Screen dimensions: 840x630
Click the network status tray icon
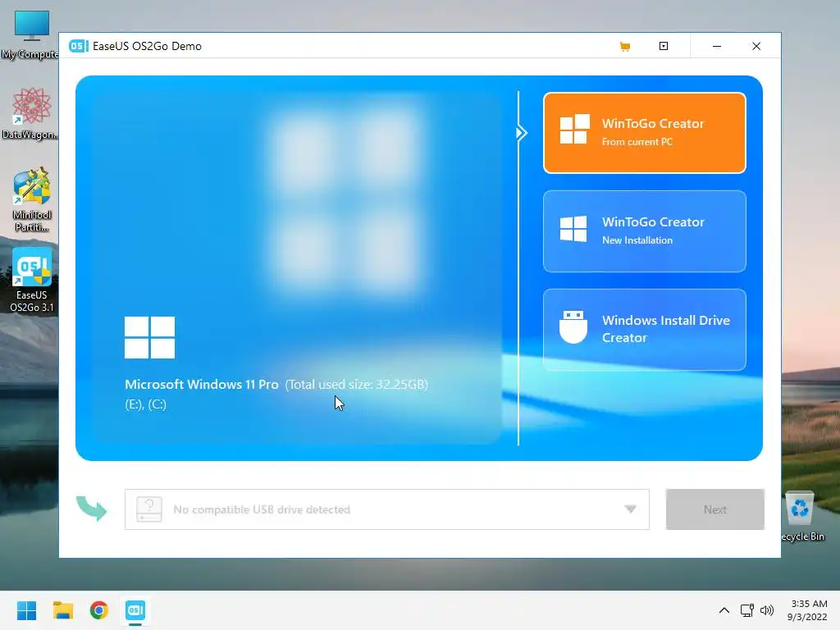tap(746, 610)
